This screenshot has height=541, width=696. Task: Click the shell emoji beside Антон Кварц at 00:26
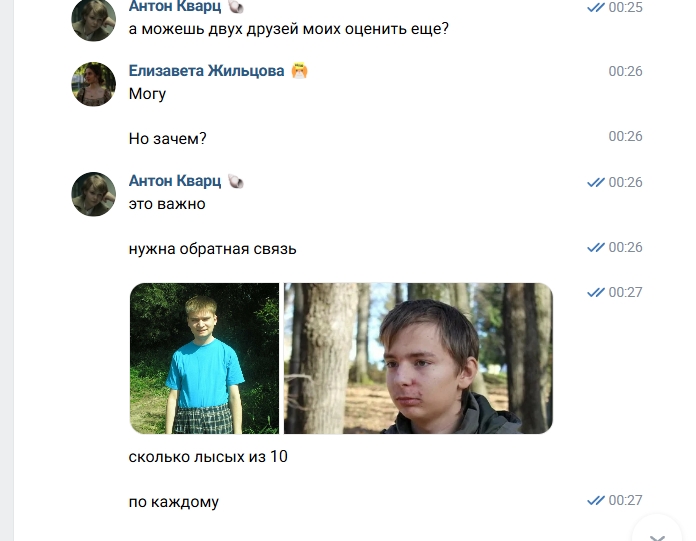pos(236,181)
